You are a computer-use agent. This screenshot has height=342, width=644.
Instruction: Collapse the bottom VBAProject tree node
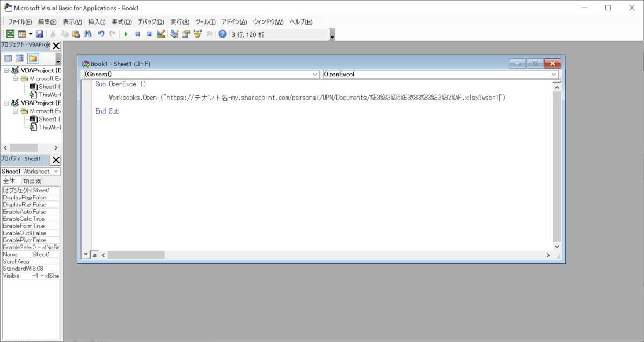click(6, 102)
